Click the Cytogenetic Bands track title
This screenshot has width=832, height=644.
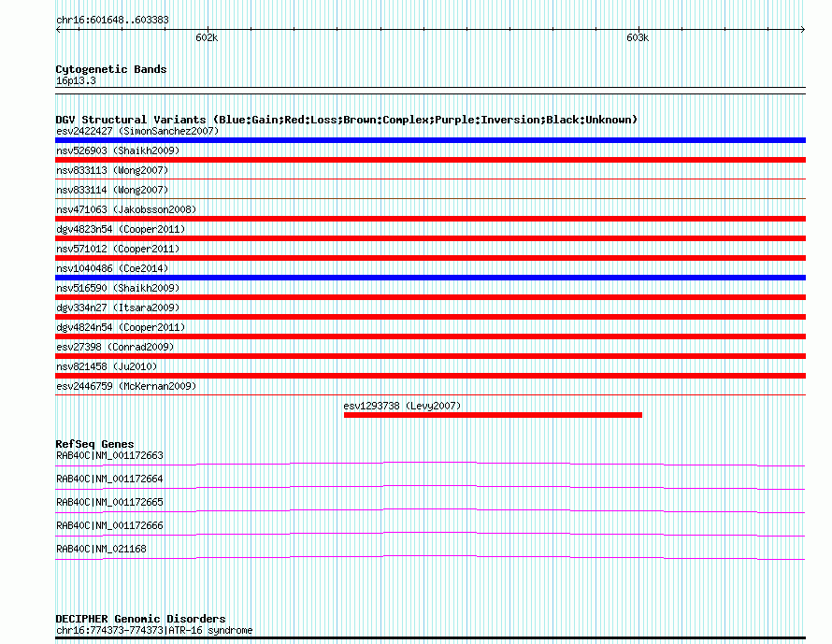[111, 69]
